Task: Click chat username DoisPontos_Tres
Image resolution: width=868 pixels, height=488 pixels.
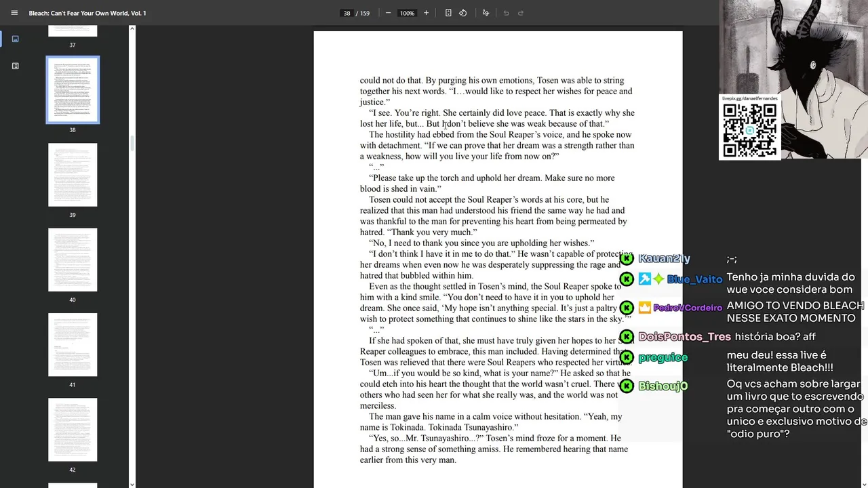Action: click(684, 337)
